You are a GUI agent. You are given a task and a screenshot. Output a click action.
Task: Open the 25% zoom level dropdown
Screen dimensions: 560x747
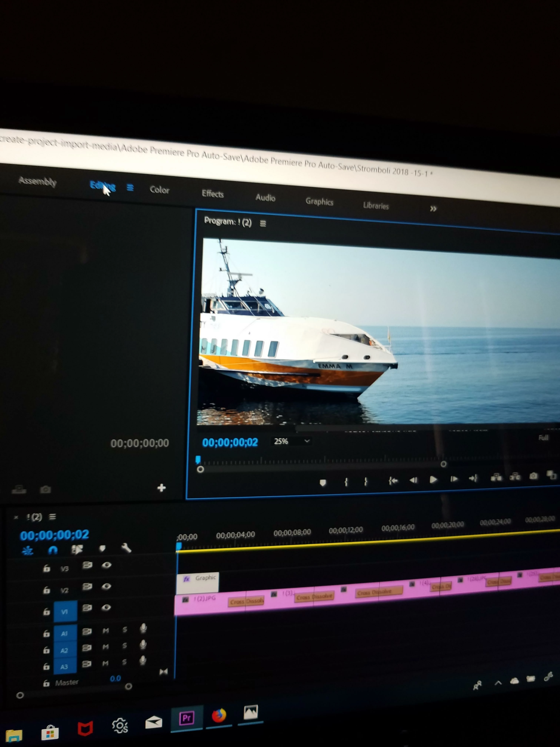291,441
